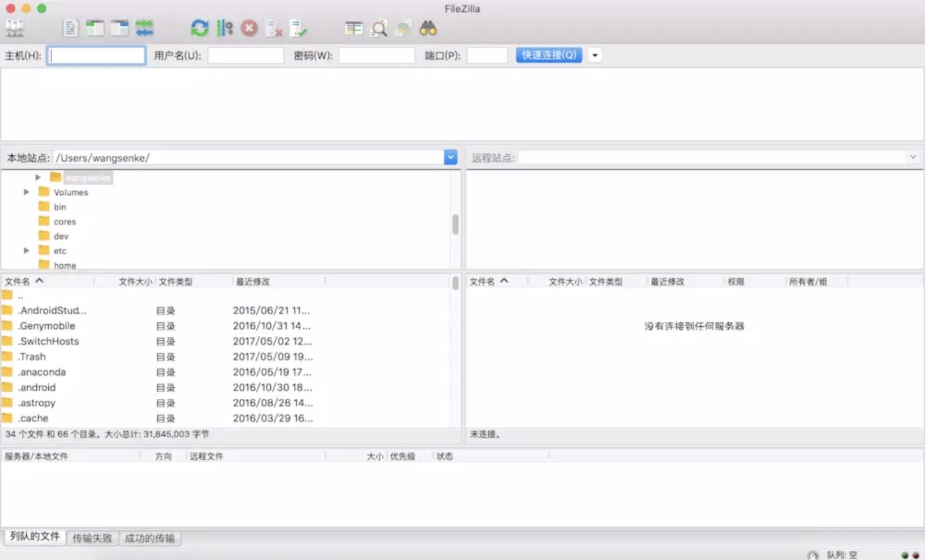This screenshot has width=925, height=560.
Task: Click the refresh file lists icon
Action: point(200,28)
